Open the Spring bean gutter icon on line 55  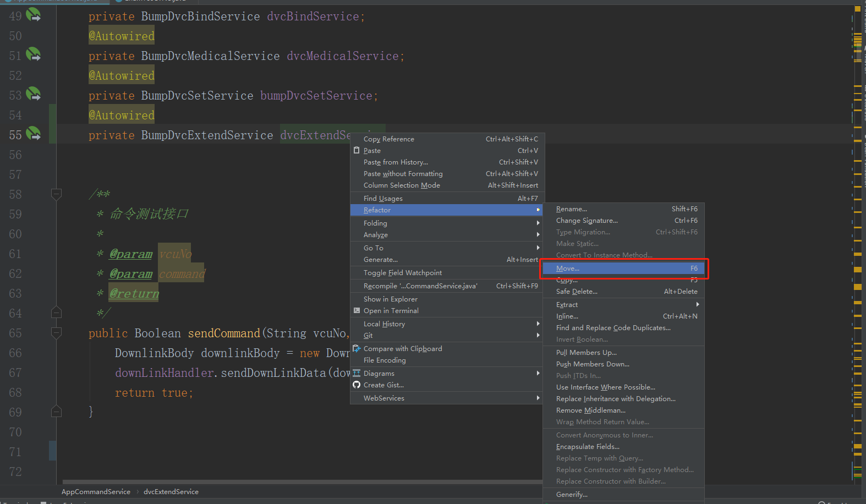34,134
